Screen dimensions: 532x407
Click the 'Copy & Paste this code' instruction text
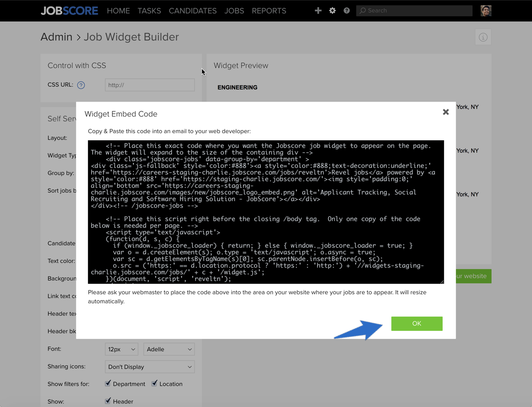tap(169, 131)
